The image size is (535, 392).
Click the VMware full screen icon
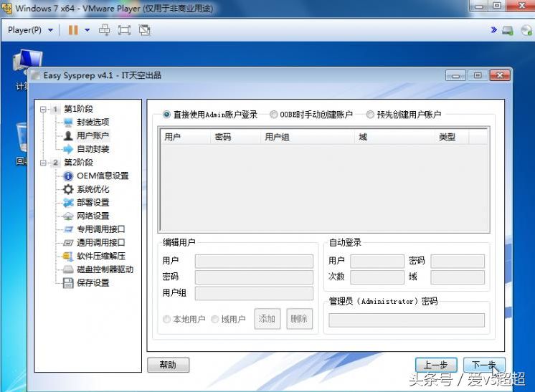click(124, 30)
